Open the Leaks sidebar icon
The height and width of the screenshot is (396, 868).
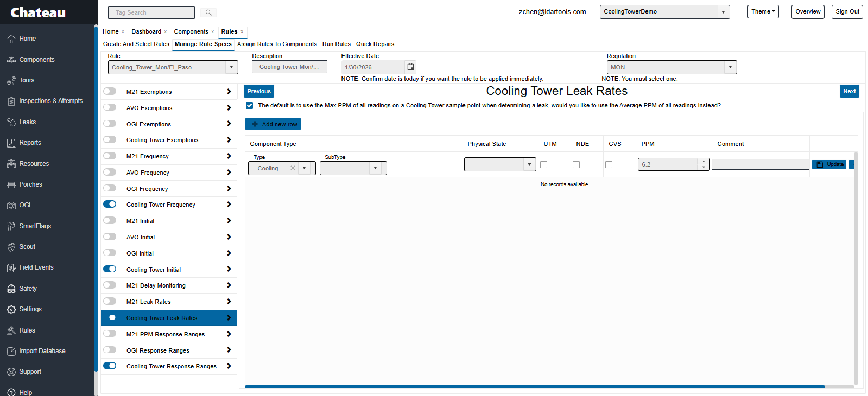click(11, 122)
